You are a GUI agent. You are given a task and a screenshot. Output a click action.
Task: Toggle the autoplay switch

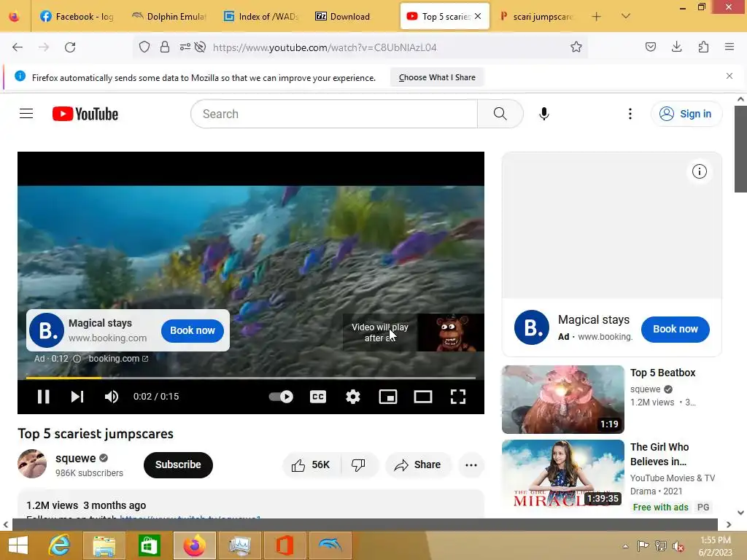click(x=281, y=397)
